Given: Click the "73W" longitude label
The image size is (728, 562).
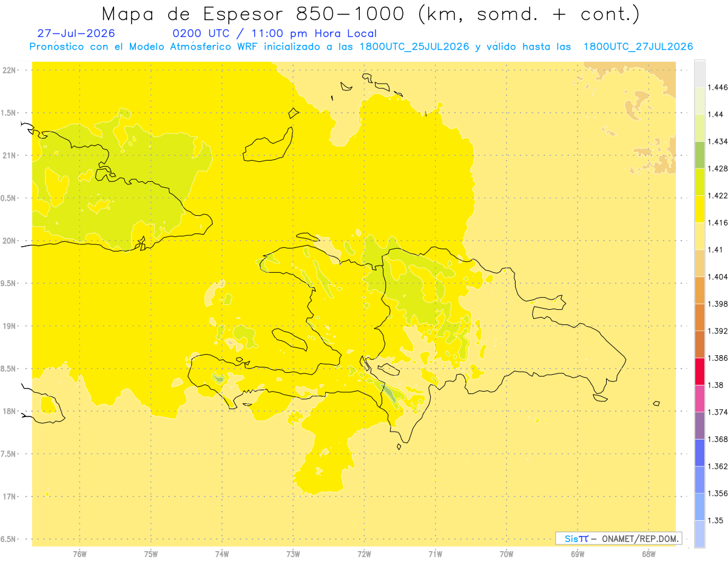Looking at the screenshot, I should [x=293, y=554].
